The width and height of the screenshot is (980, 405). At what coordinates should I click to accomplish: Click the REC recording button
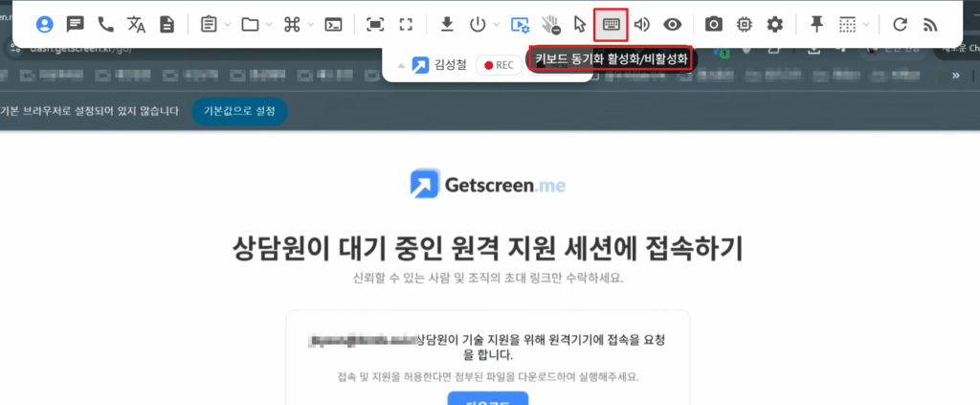point(499,65)
